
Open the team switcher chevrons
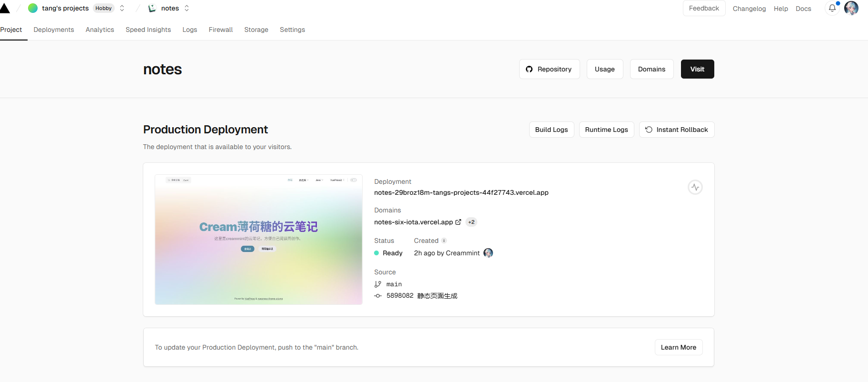click(x=122, y=8)
